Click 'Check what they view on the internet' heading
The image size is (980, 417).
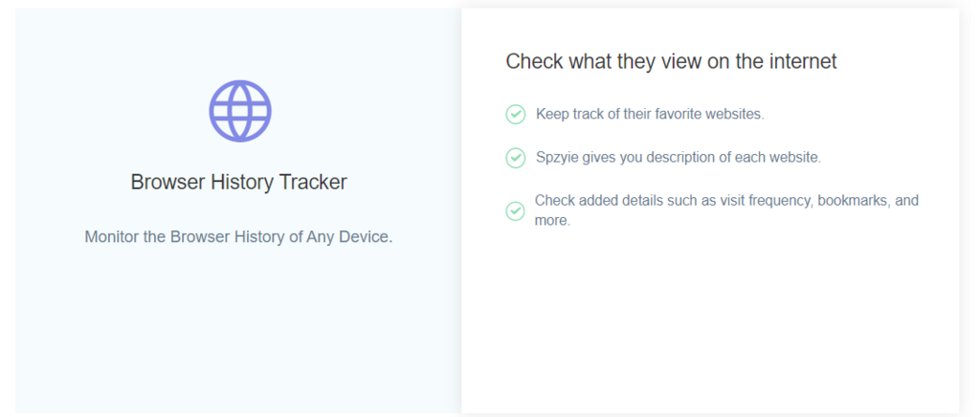click(x=671, y=61)
